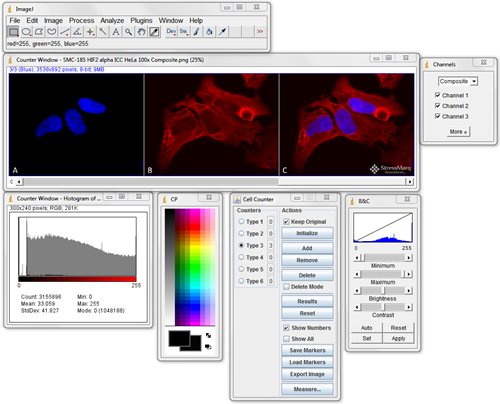The width and height of the screenshot is (500, 404).
Task: Pick the Magnifying glass tool
Action: coord(128,32)
